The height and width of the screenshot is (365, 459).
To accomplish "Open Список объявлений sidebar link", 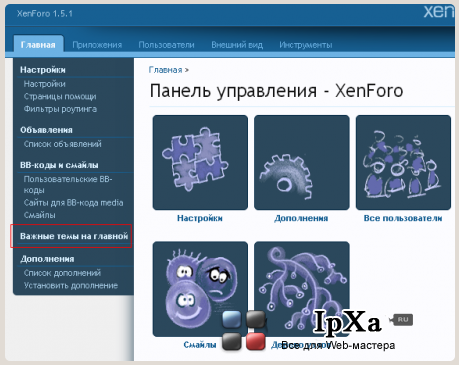I will point(63,144).
